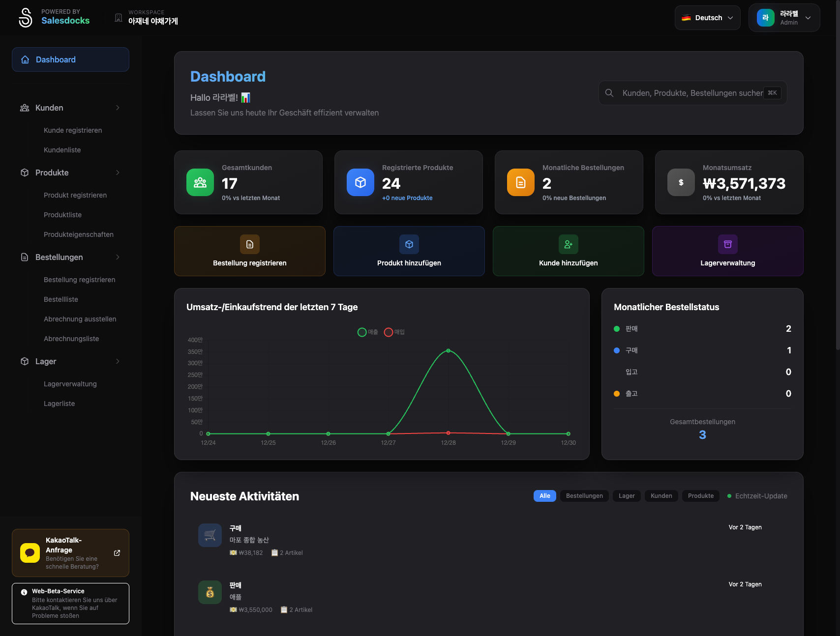Screen dimensions: 840x636
Task: Click the Bestellungen document icon in sidebar
Action: click(25, 257)
